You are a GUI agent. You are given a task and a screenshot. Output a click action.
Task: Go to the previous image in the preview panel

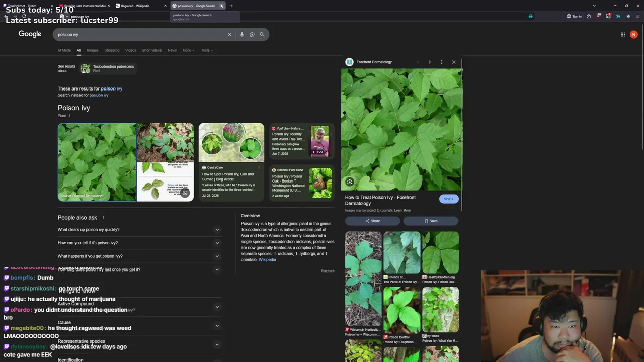417,62
